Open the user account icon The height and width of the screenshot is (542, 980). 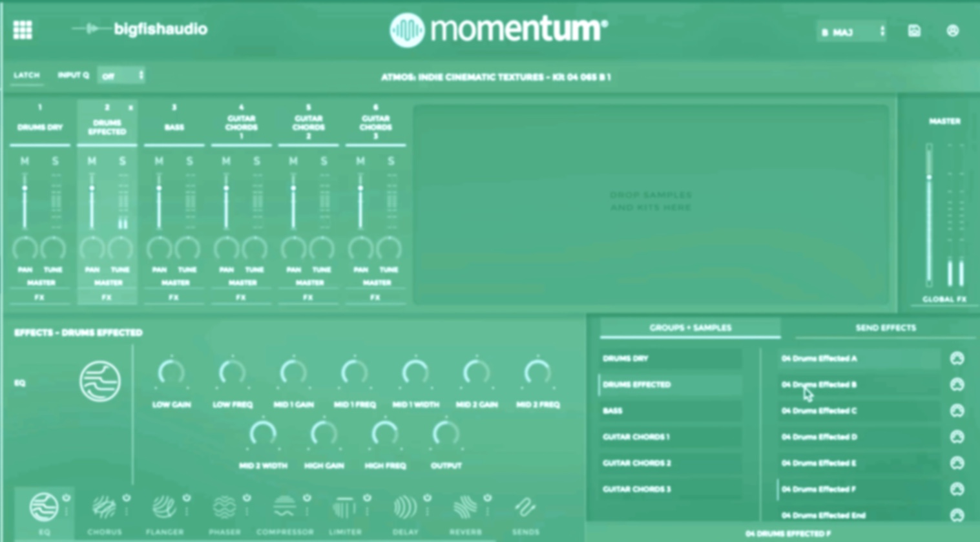point(953,31)
